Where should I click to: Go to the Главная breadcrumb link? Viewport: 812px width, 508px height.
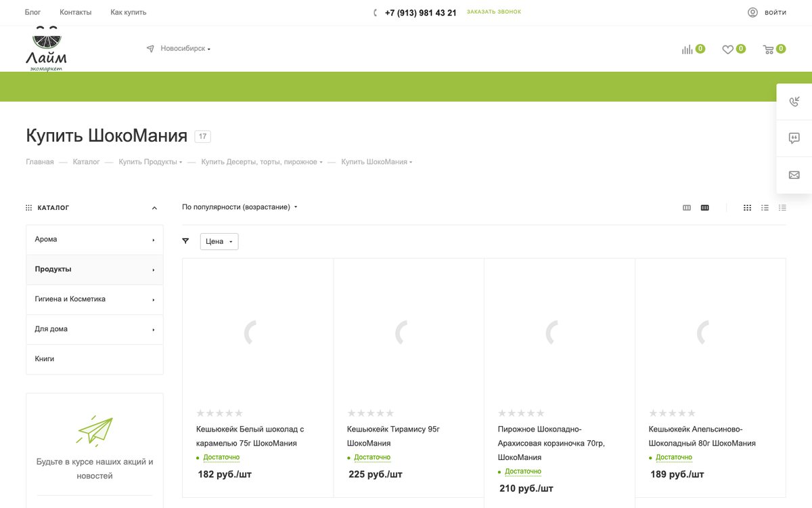coord(40,162)
